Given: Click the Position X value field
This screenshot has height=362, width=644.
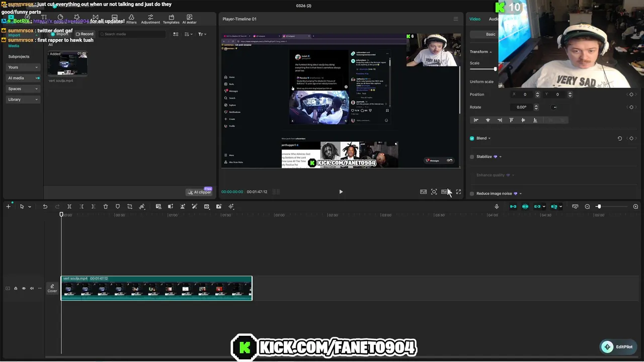Looking at the screenshot, I should (x=524, y=95).
